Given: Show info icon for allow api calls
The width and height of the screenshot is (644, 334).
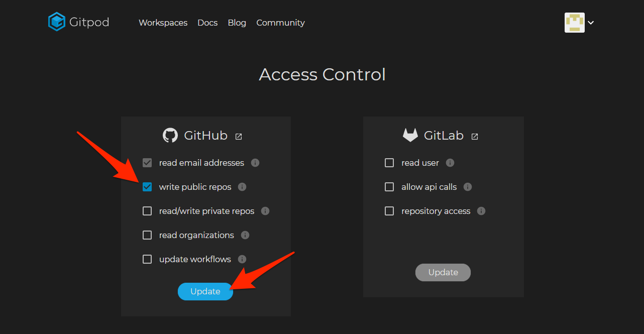Looking at the screenshot, I should (x=468, y=187).
